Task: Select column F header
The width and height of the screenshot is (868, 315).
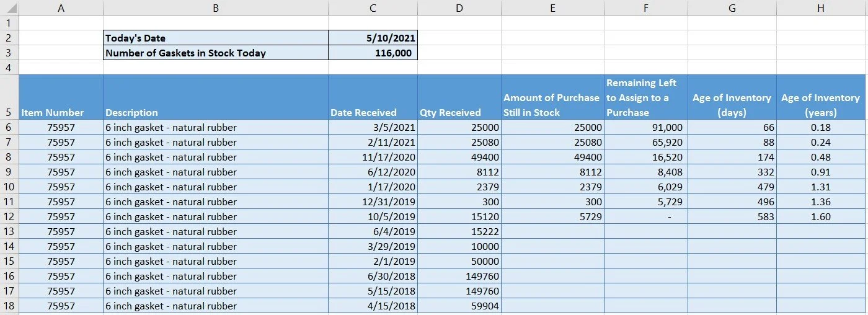Action: pyautogui.click(x=646, y=7)
